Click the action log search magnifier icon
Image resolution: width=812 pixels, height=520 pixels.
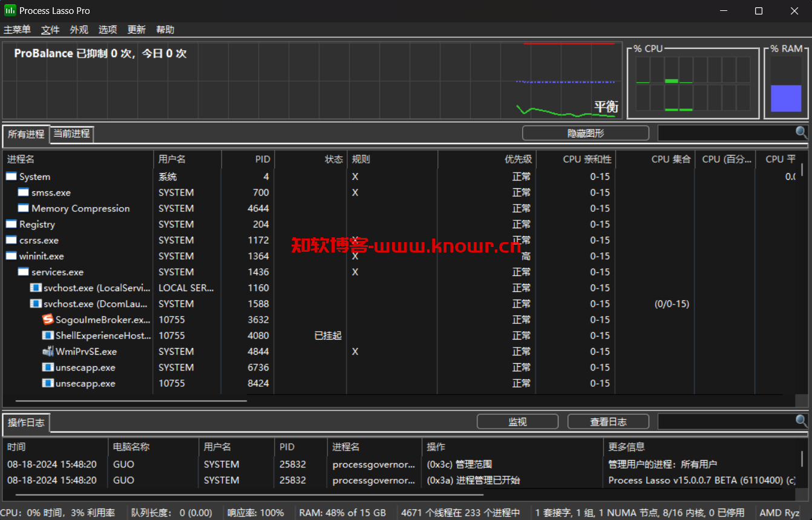tap(801, 421)
